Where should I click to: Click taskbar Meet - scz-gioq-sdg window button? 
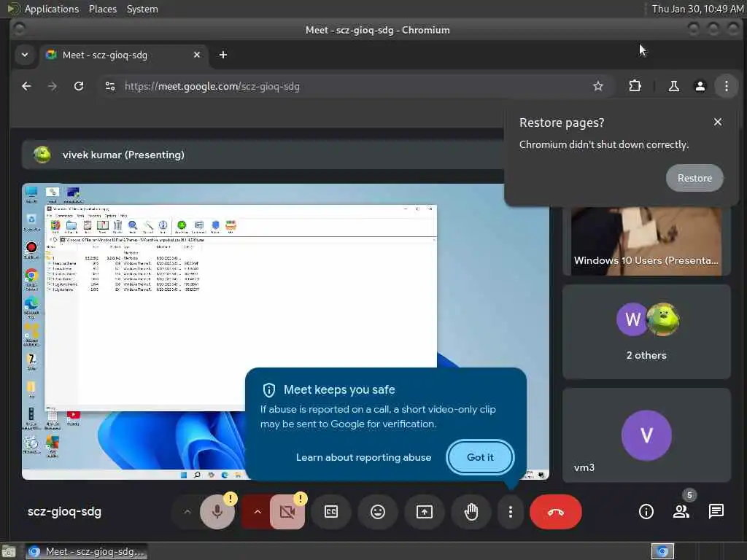86,551
